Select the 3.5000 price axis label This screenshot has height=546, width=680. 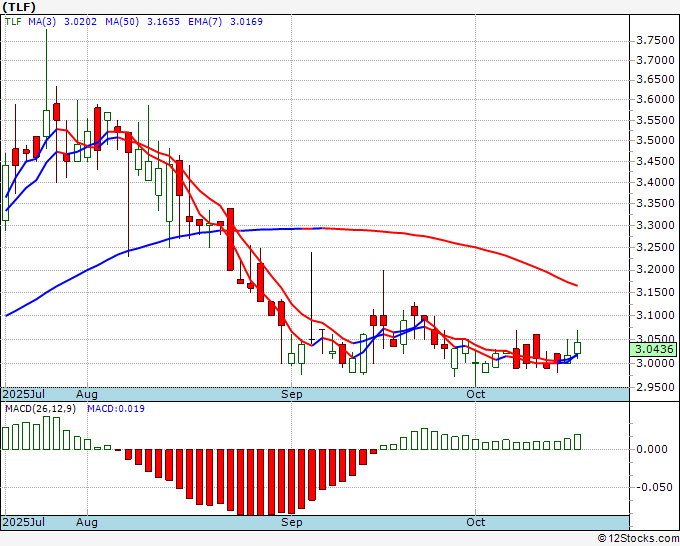[x=655, y=141]
